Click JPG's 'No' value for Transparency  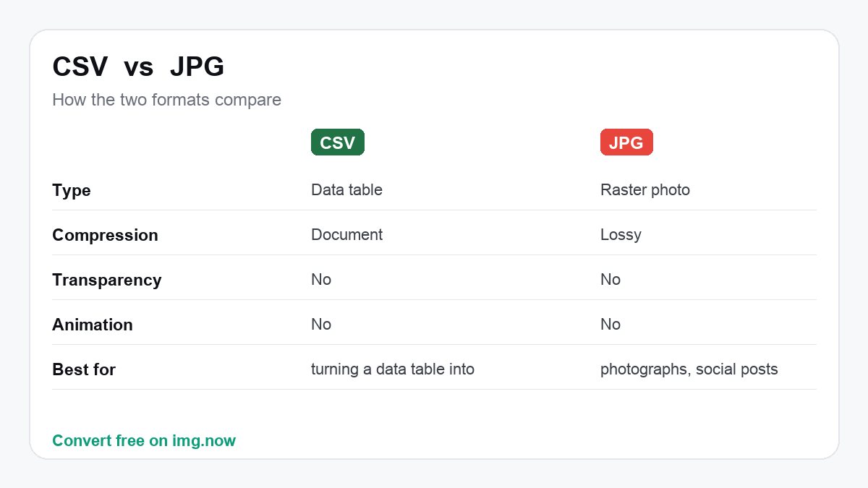(x=610, y=280)
